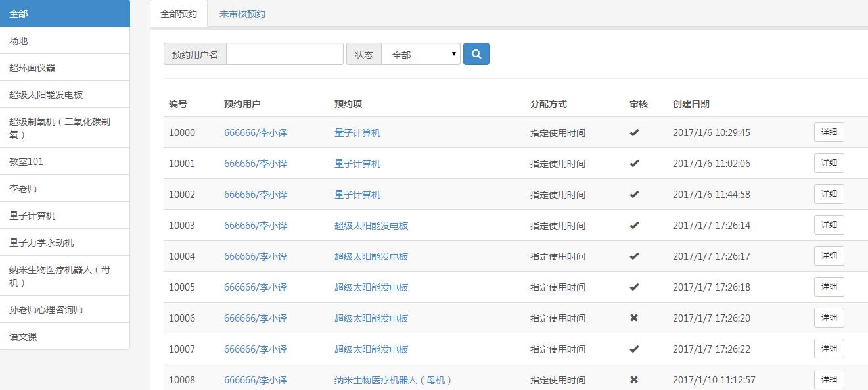Open 超级太阳能发电板 link in row 10004
This screenshot has height=390, width=868.
(371, 256)
